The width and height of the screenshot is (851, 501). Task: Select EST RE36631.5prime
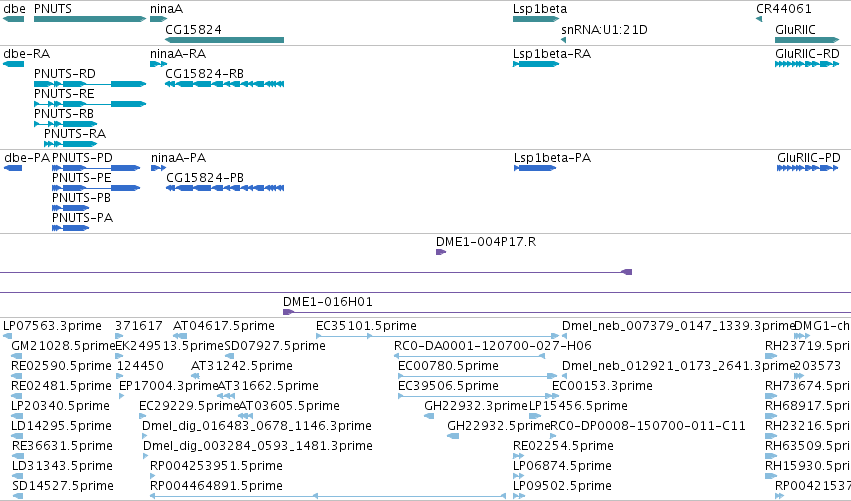tap(62, 446)
